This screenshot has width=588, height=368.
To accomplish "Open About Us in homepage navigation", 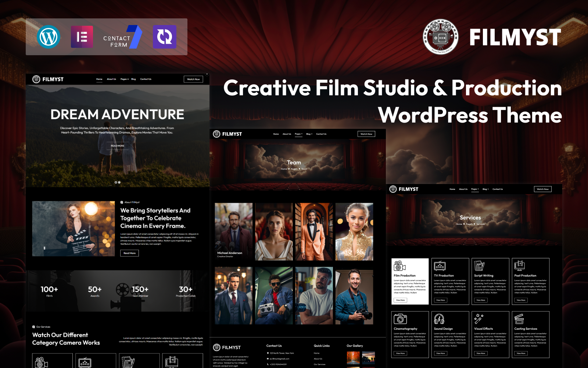I will pyautogui.click(x=111, y=79).
